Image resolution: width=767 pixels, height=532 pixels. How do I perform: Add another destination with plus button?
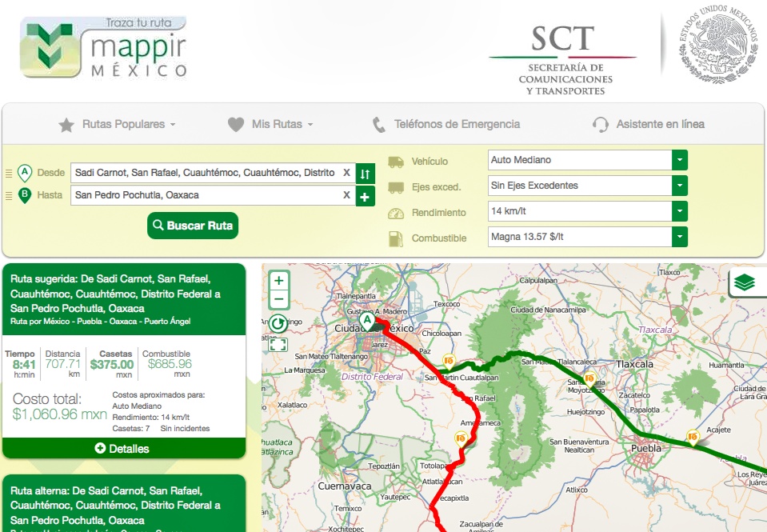coord(366,196)
